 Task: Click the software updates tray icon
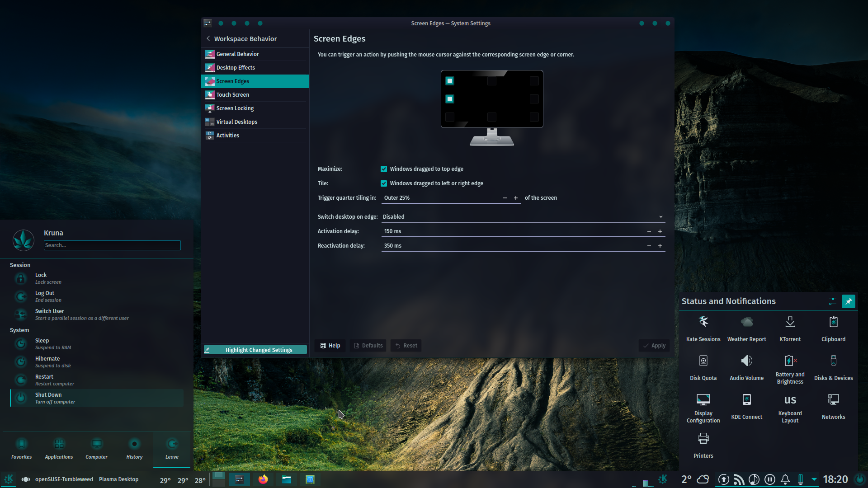pos(723,479)
